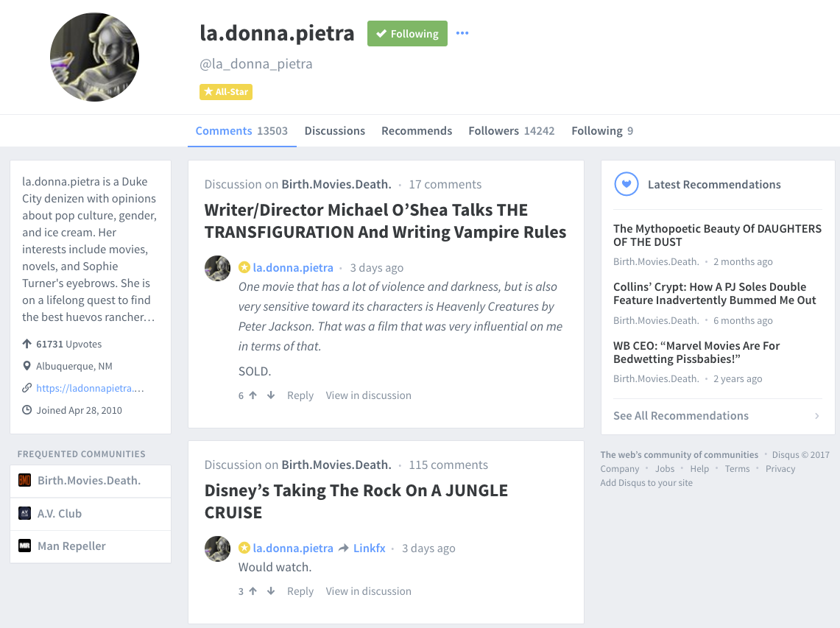
Task: Click Reply under the "Would watch." comment
Action: (x=300, y=591)
